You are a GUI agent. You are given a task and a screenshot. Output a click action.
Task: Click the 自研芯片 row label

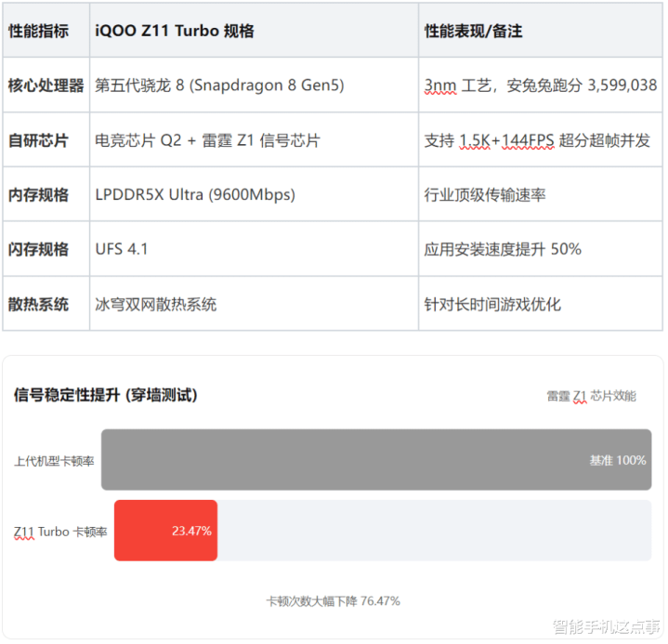(38, 140)
